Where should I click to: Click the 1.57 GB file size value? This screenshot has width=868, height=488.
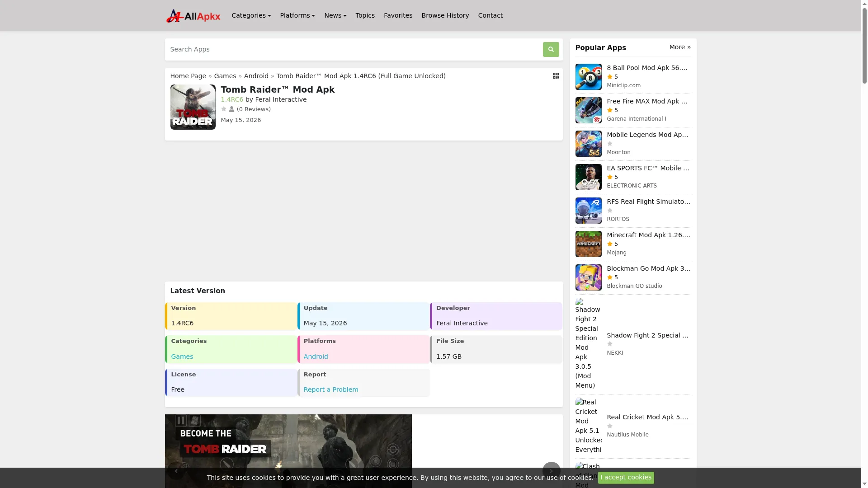(448, 357)
